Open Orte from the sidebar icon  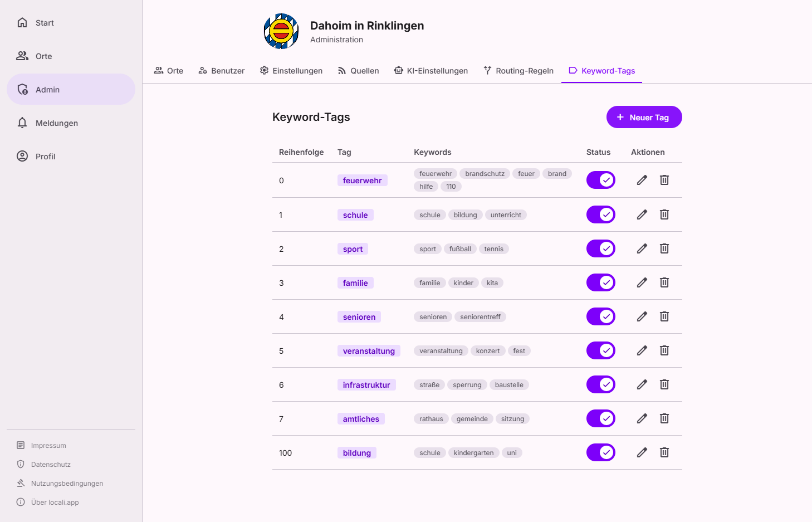[x=22, y=56]
